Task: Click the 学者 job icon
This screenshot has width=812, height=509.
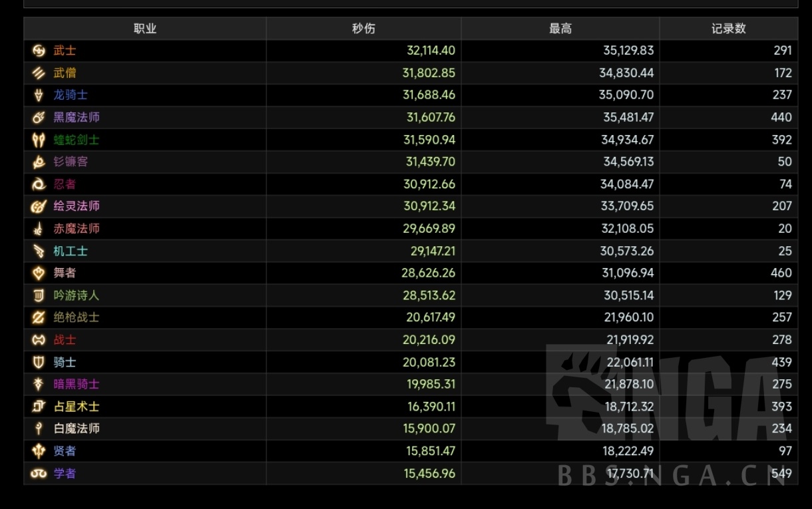Action: [39, 473]
